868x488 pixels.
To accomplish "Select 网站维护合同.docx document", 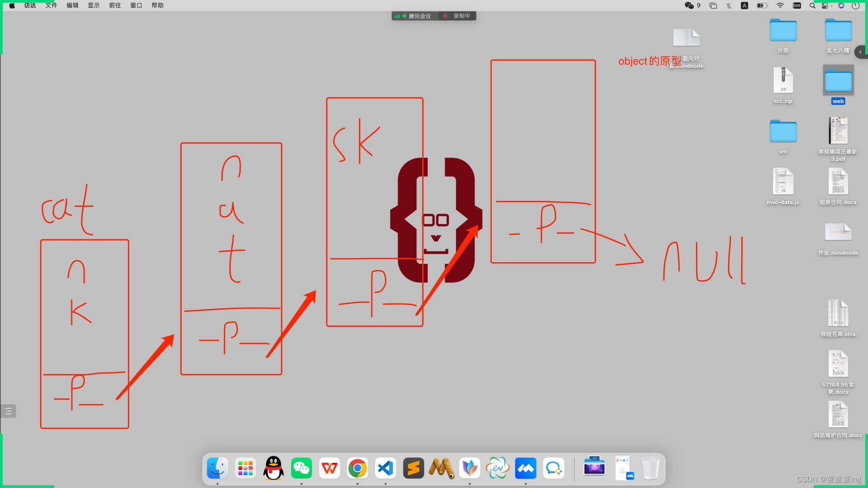I will pos(838,420).
